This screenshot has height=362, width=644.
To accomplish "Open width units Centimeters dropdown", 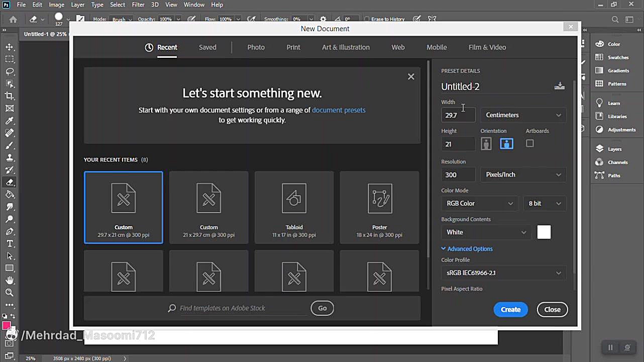I will pos(523,115).
